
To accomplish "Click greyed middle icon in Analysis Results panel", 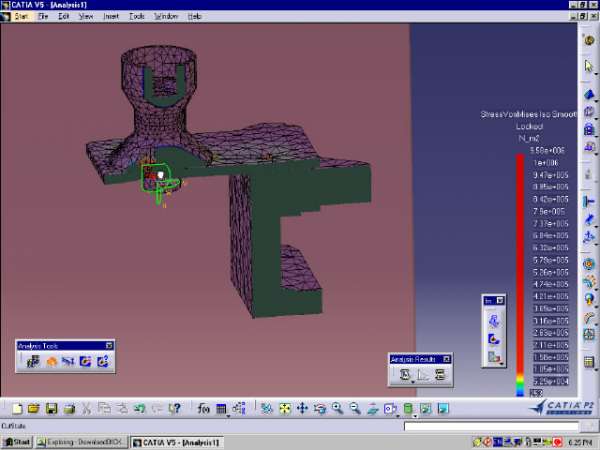I will [x=422, y=375].
